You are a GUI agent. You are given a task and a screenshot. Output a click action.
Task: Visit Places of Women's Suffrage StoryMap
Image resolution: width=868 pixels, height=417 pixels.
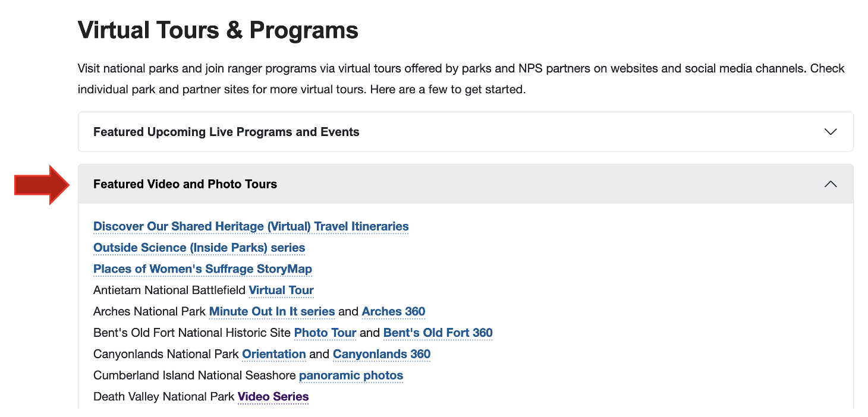point(202,269)
